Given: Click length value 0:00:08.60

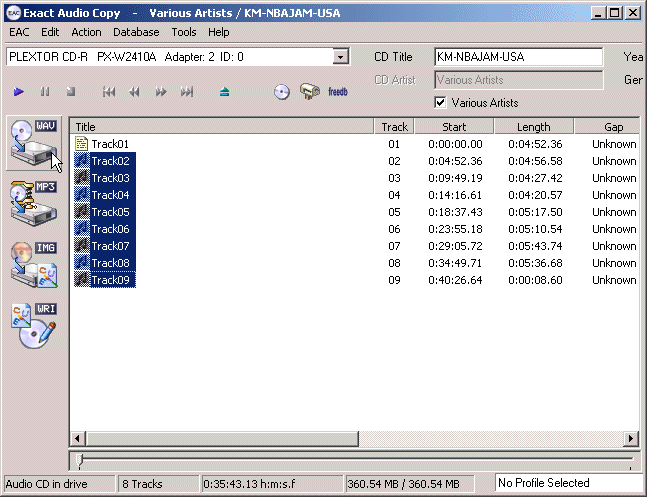Looking at the screenshot, I should tap(535, 280).
